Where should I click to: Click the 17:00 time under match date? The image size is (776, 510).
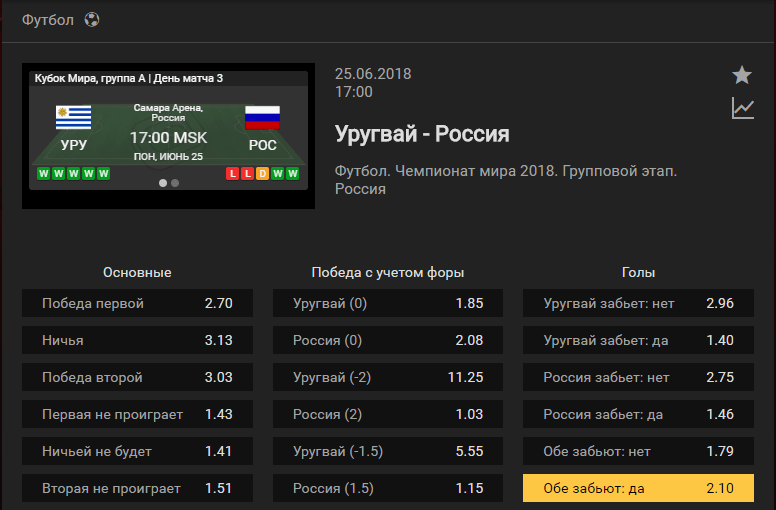coord(354,92)
